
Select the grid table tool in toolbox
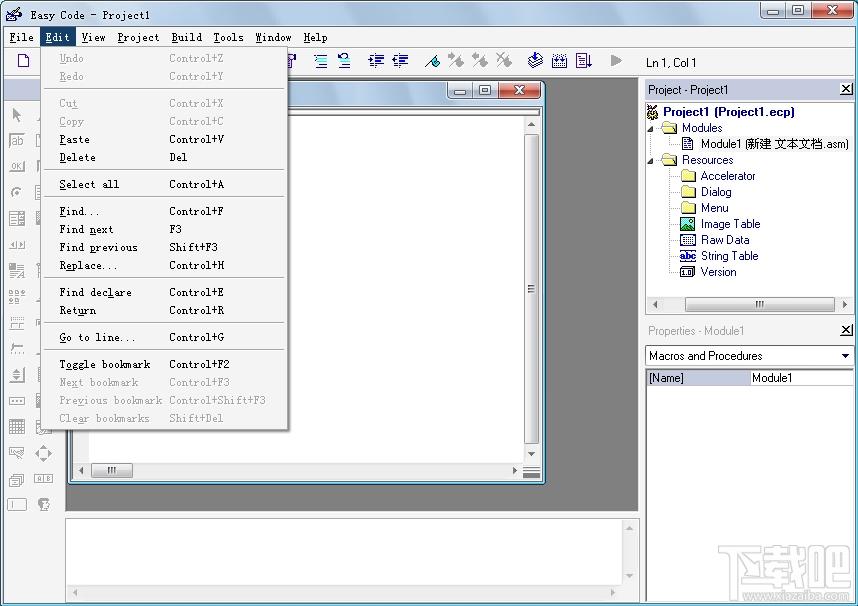point(17,426)
